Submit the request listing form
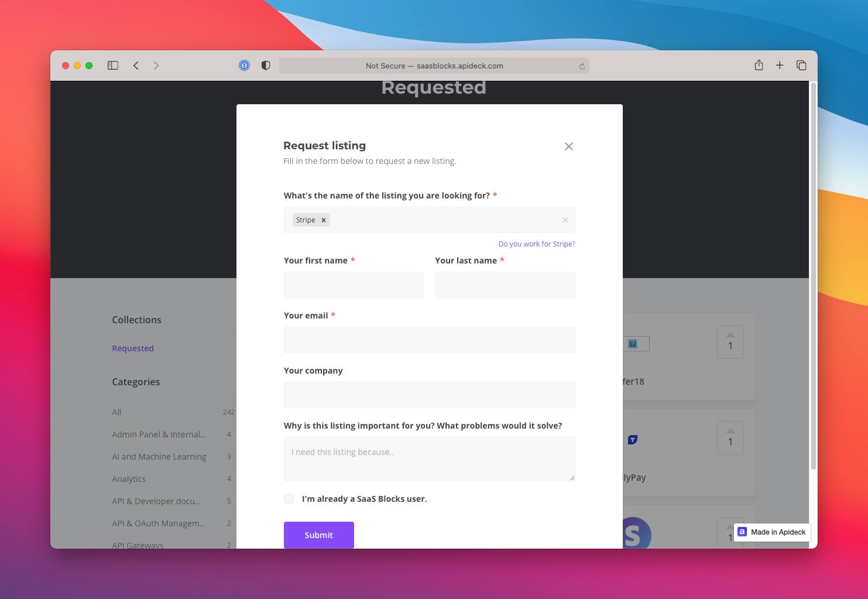Screen dimensions: 868x599 pos(319,535)
